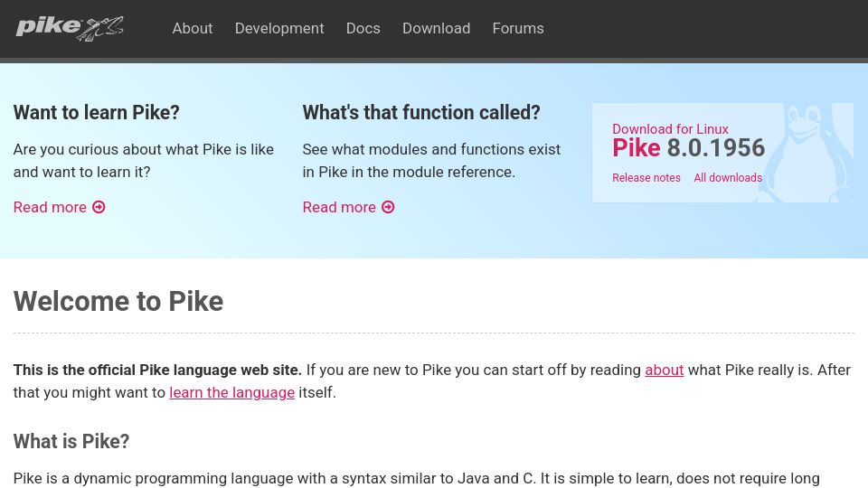The height and width of the screenshot is (488, 868).
Task: Open the Release notes link
Action: [646, 178]
